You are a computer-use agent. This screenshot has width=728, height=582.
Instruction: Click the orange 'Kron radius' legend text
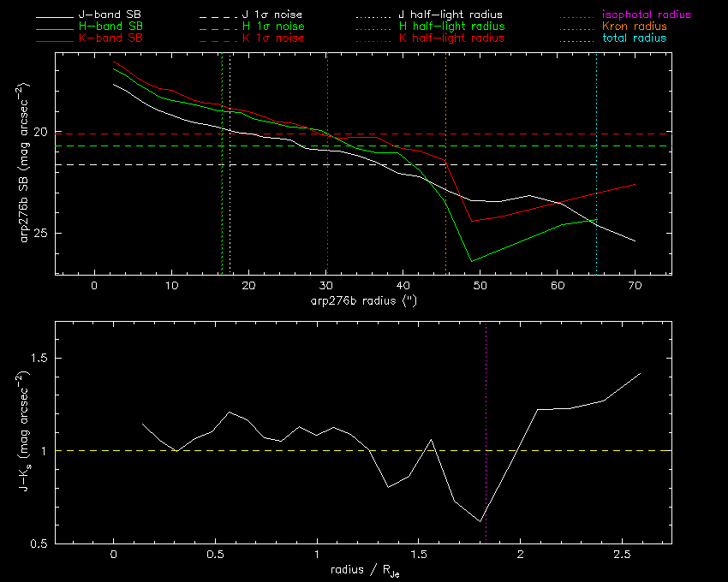coord(635,27)
